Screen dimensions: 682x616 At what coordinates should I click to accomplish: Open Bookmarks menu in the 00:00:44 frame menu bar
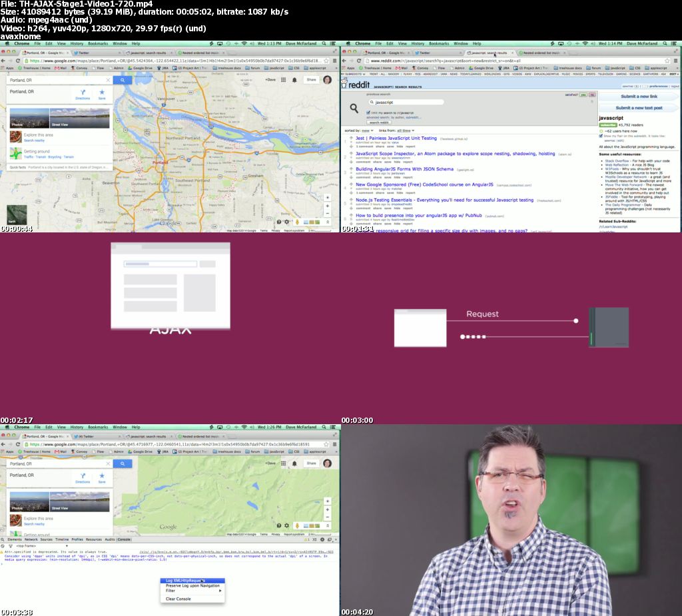pyautogui.click(x=98, y=43)
